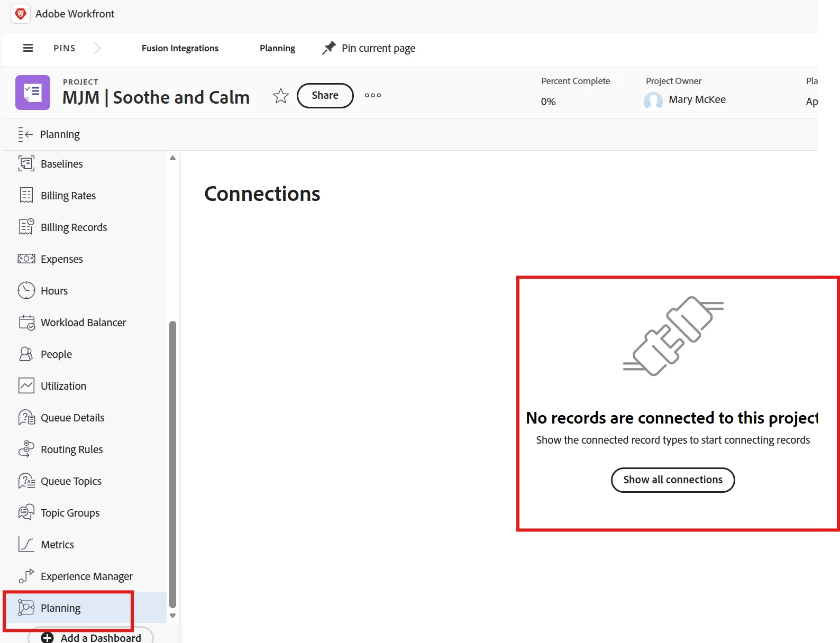The width and height of the screenshot is (840, 643).
Task: Click the 0% percent complete value
Action: (548, 102)
